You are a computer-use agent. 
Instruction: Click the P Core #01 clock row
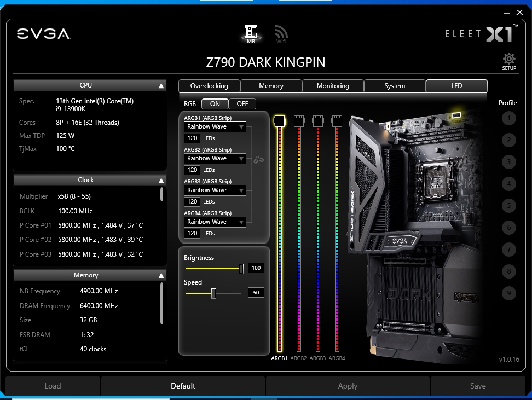pyautogui.click(x=82, y=225)
